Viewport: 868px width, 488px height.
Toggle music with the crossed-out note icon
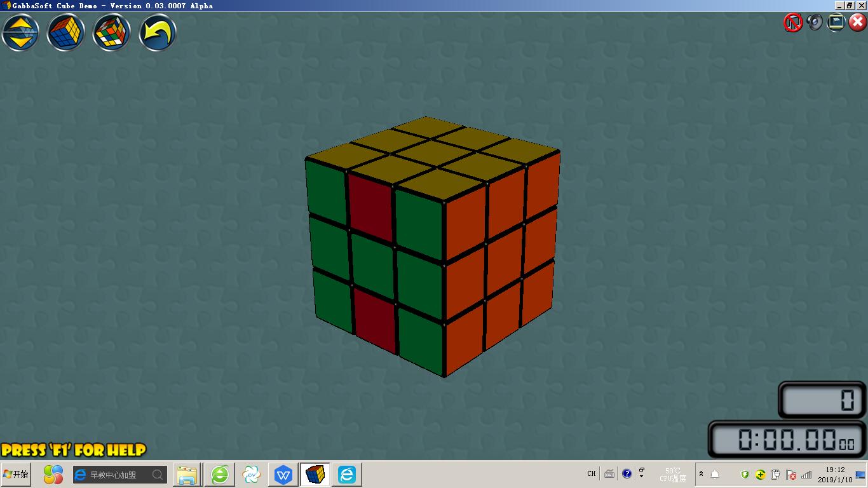793,23
